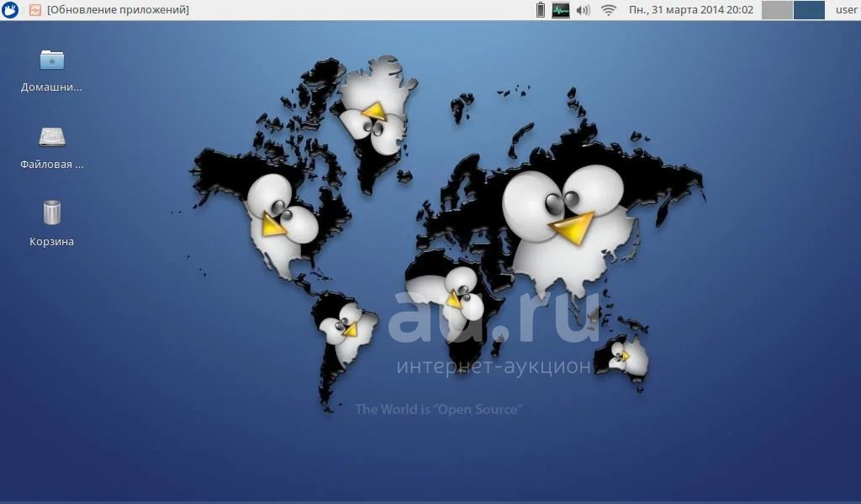The height and width of the screenshot is (504, 861).
Task: Switch to the second dark-blue workspace
Action: [809, 10]
